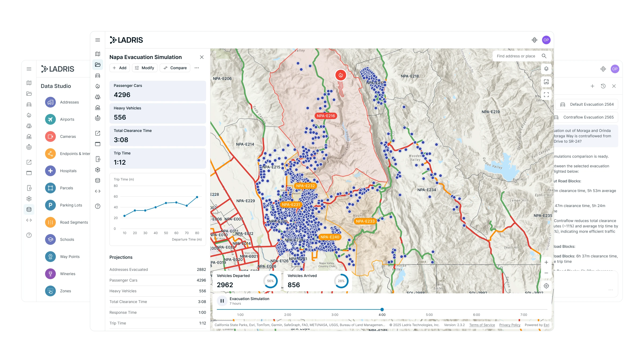Screen dimensions: 644x362
Task: Click the Compare button
Action: (x=175, y=68)
